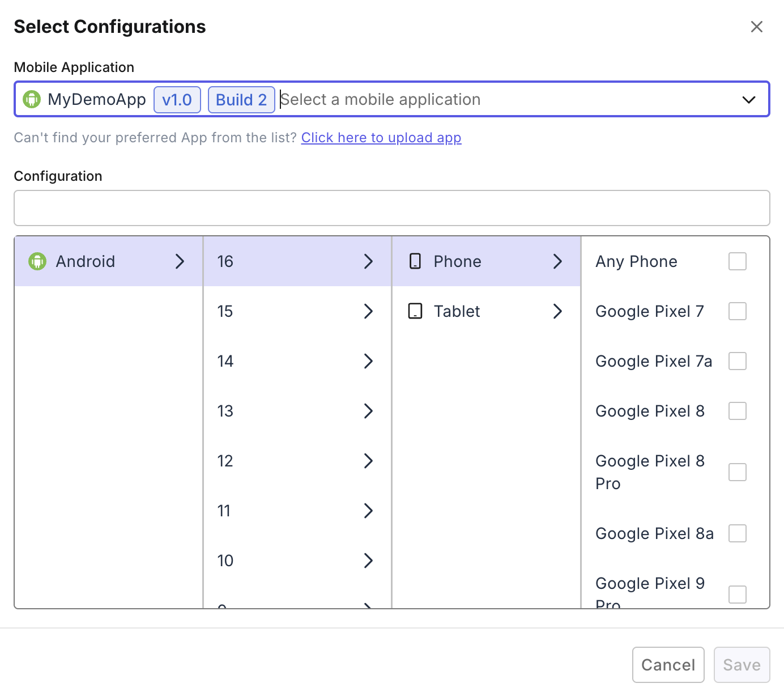Select Android version 12
The height and width of the screenshot is (696, 784).
(x=297, y=461)
